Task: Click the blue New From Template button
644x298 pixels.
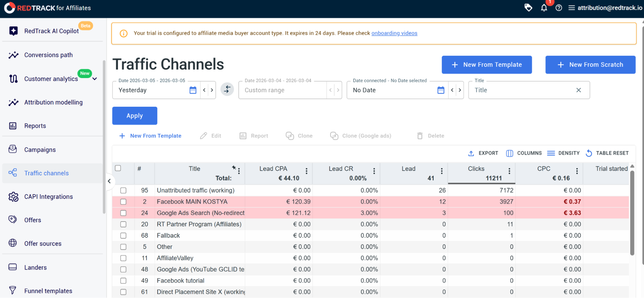Action: 487,65
